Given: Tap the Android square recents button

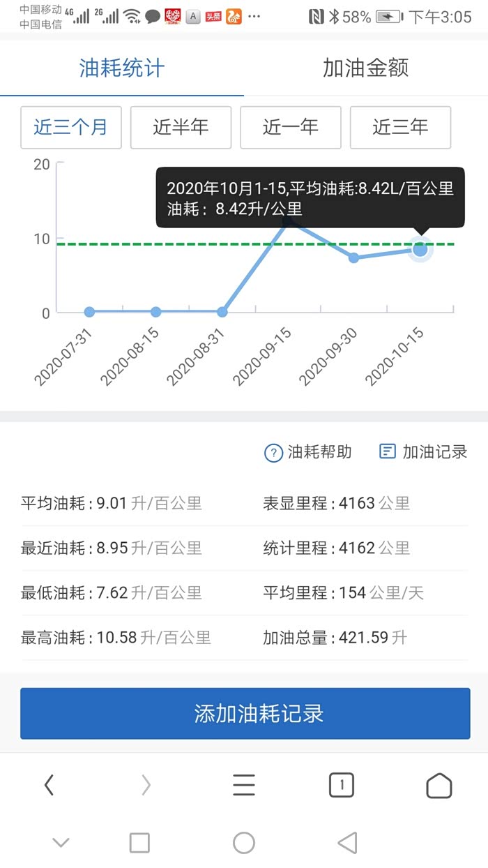Looking at the screenshot, I should click(x=139, y=842).
